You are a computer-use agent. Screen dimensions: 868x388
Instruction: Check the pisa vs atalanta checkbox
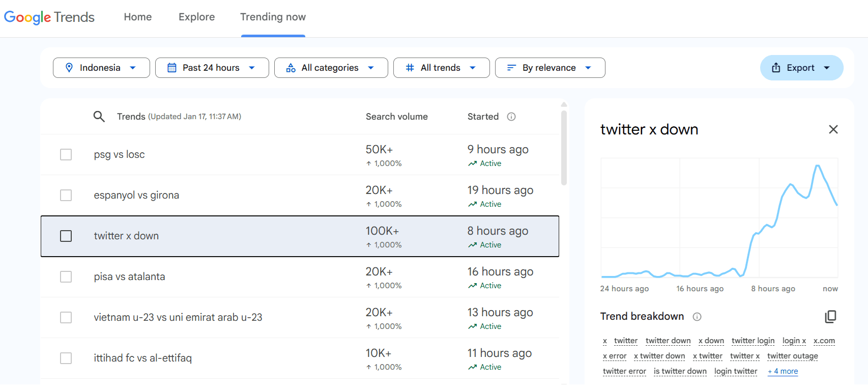(x=66, y=276)
